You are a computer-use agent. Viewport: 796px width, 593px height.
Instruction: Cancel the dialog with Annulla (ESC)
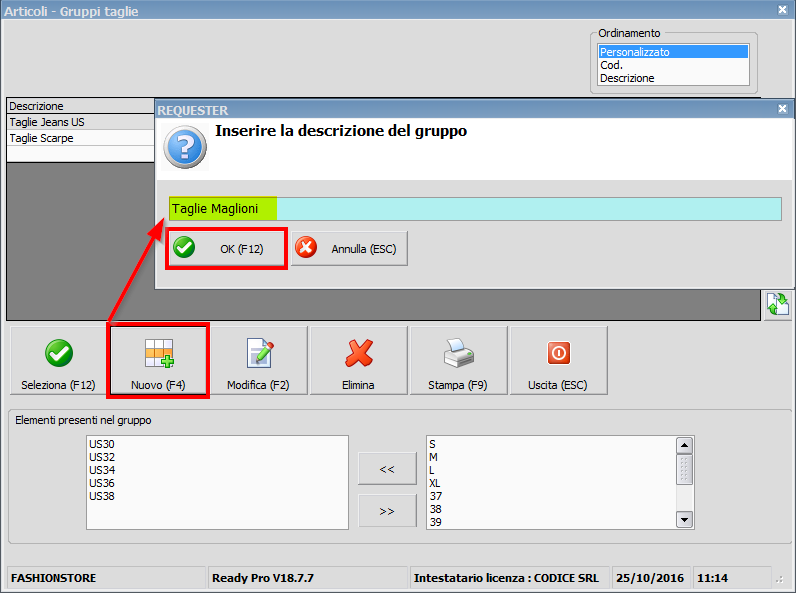tap(350, 249)
